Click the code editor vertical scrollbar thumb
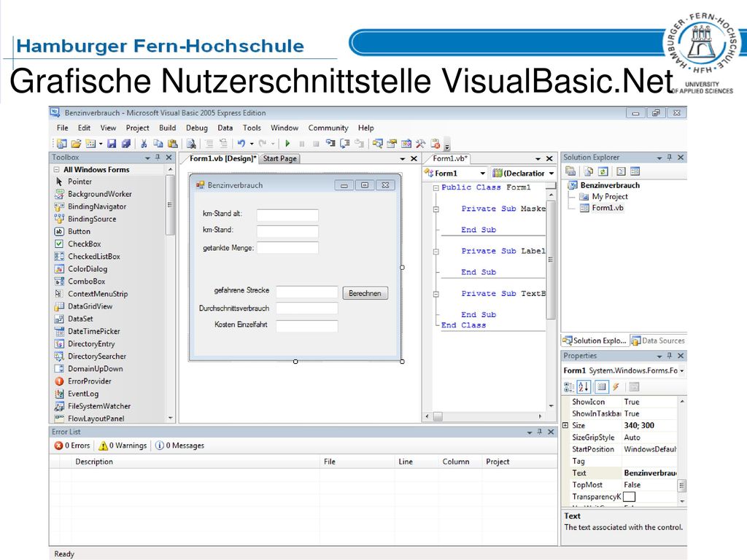Image resolution: width=747 pixels, height=560 pixels. click(551, 260)
